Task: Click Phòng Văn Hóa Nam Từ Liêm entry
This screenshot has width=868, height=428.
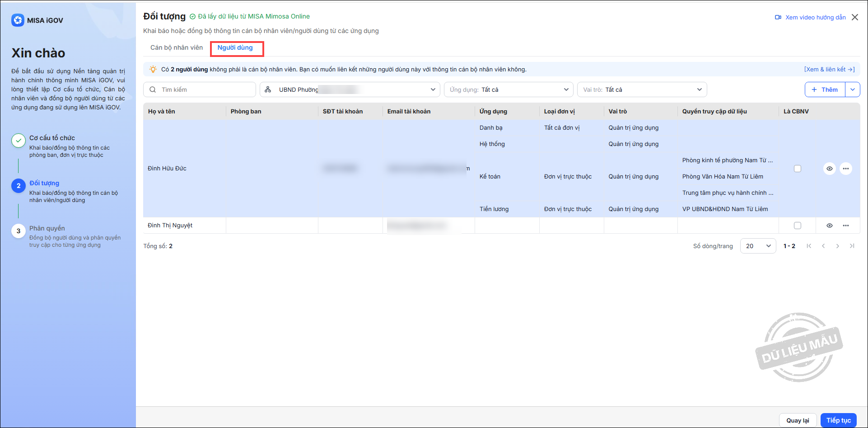Action: pyautogui.click(x=723, y=177)
